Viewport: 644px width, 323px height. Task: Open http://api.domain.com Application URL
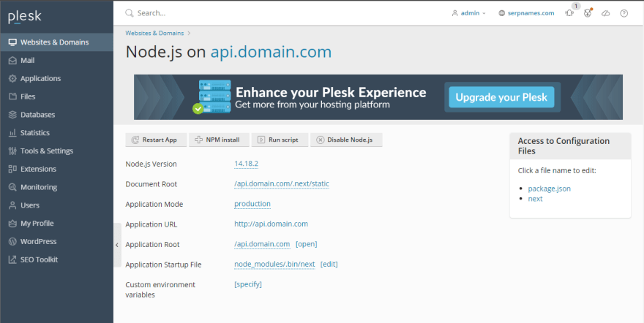271,224
